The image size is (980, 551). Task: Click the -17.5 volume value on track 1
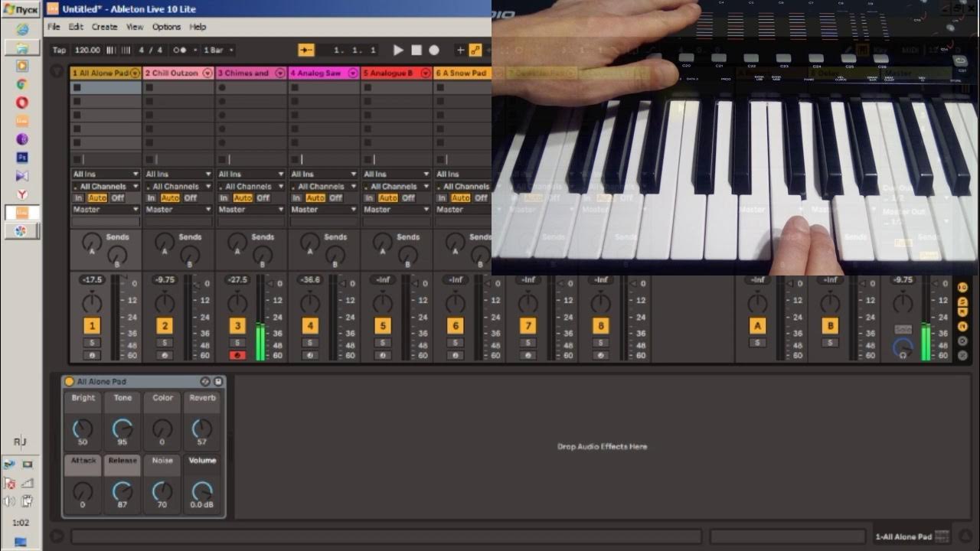click(92, 280)
